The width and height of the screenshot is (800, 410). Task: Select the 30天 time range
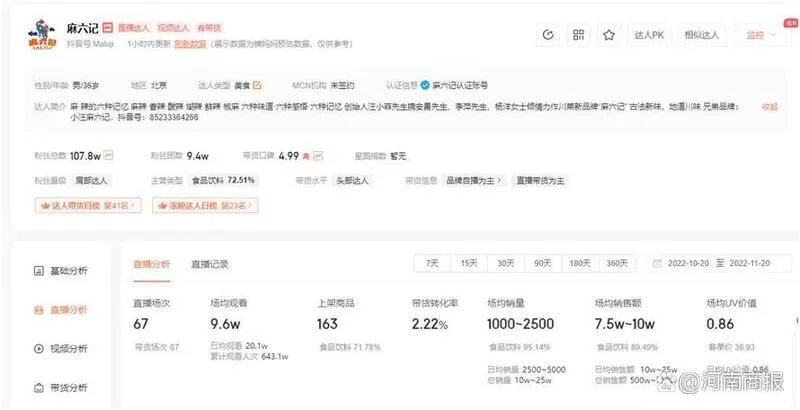click(506, 264)
